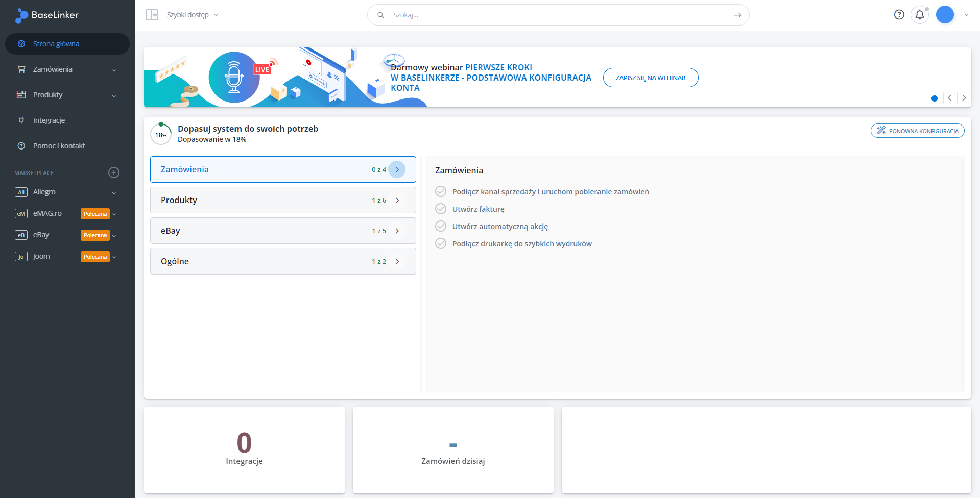Image resolution: width=980 pixels, height=498 pixels.
Task: Expand the Produkty sidebar chevron
Action: point(114,96)
